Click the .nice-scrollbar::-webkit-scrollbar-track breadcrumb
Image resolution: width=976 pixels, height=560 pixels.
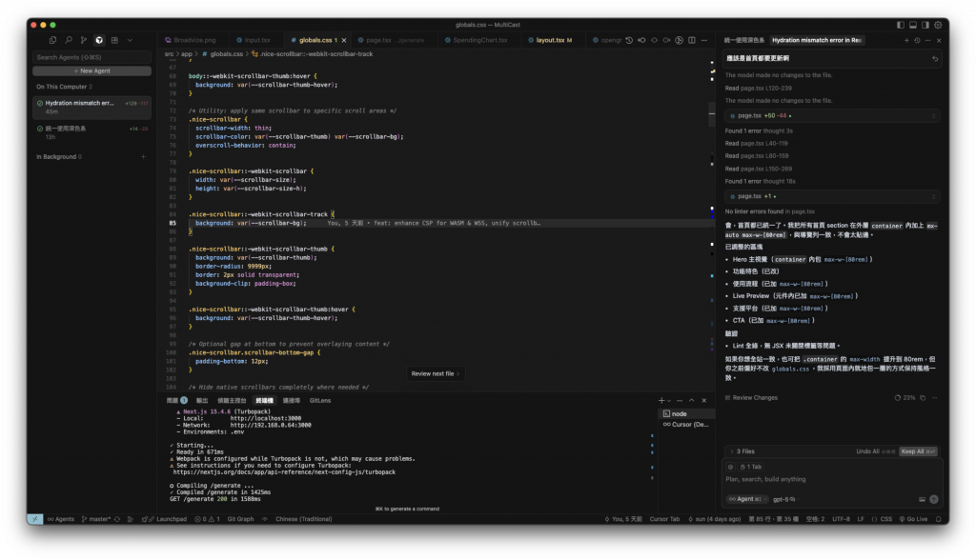(313, 54)
